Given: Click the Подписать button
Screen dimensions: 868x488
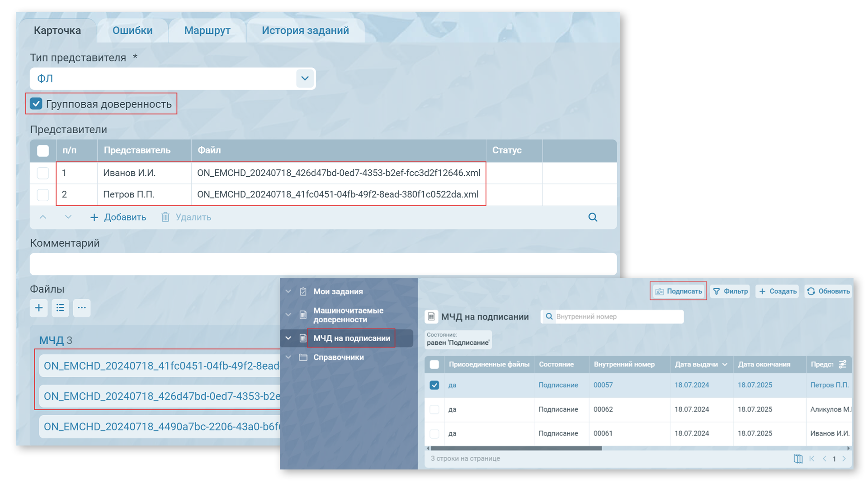Looking at the screenshot, I should click(679, 291).
